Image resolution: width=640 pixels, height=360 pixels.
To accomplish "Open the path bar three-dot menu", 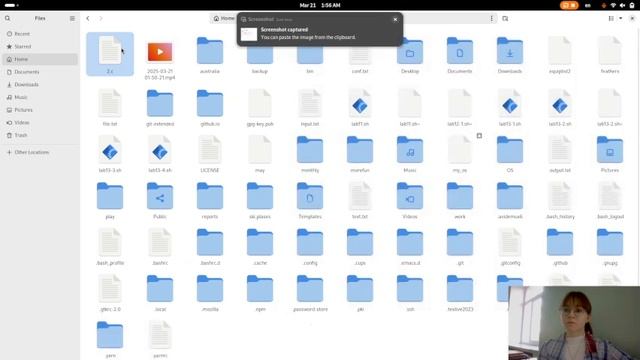I will click(491, 18).
